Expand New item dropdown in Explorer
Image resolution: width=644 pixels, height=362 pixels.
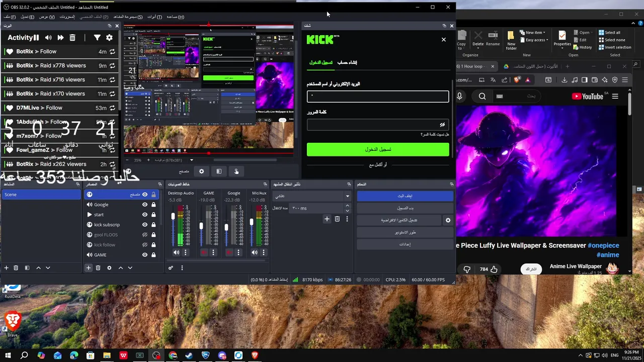click(534, 33)
